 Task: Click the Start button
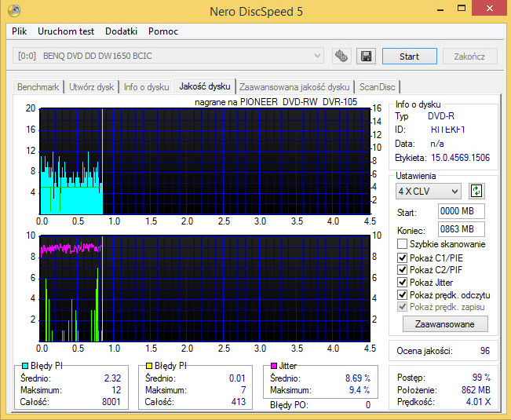(x=409, y=57)
